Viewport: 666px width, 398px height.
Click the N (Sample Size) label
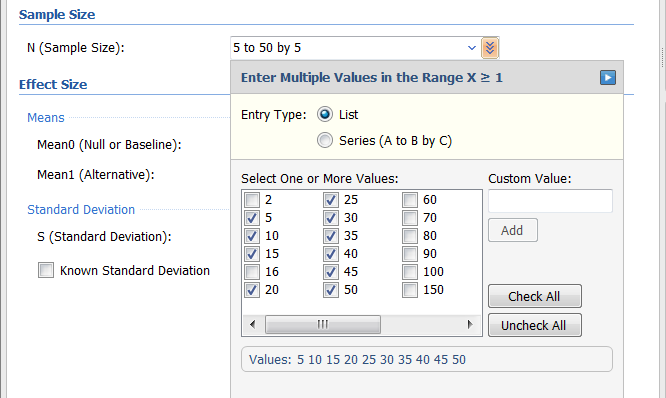[76, 48]
